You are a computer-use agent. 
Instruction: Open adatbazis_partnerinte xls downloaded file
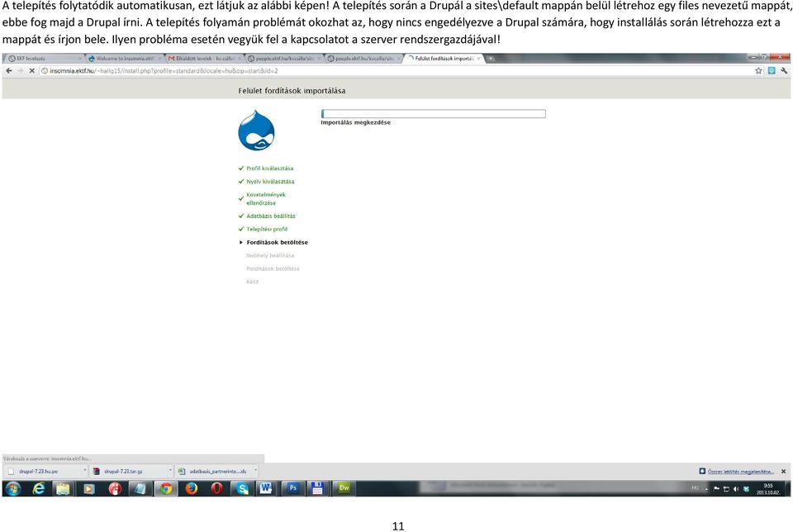click(214, 472)
